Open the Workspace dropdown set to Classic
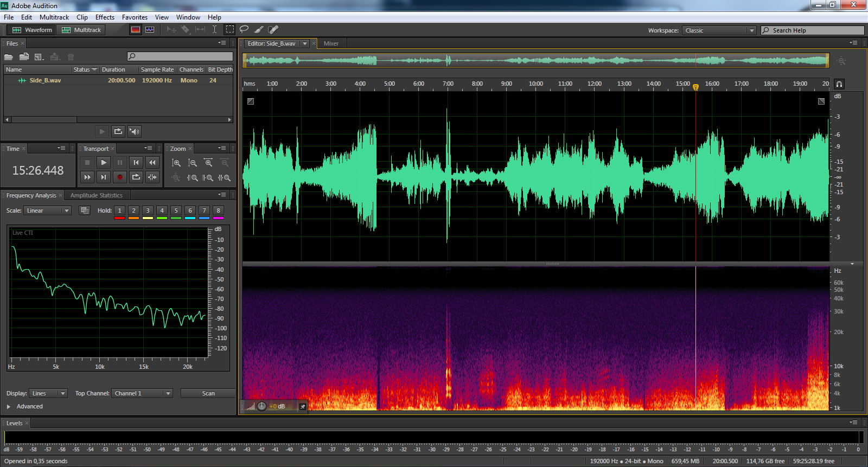This screenshot has width=868, height=467. tap(719, 30)
